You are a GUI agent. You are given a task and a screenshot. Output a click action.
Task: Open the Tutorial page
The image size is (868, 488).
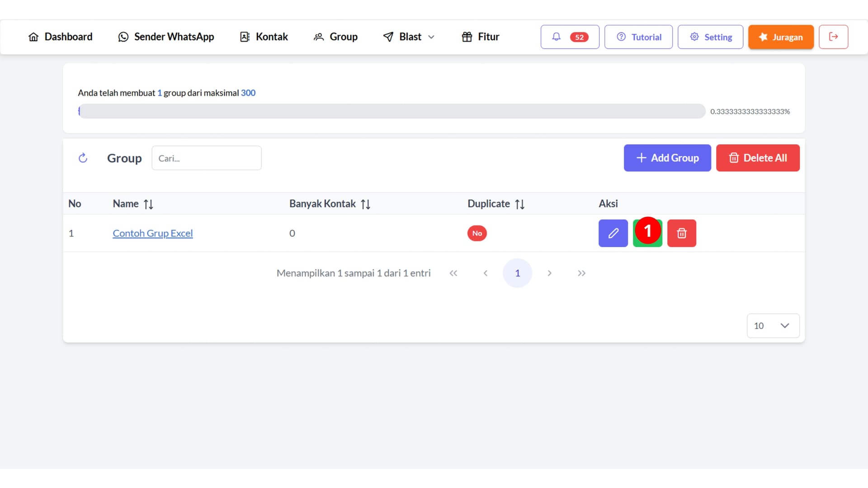pos(638,37)
